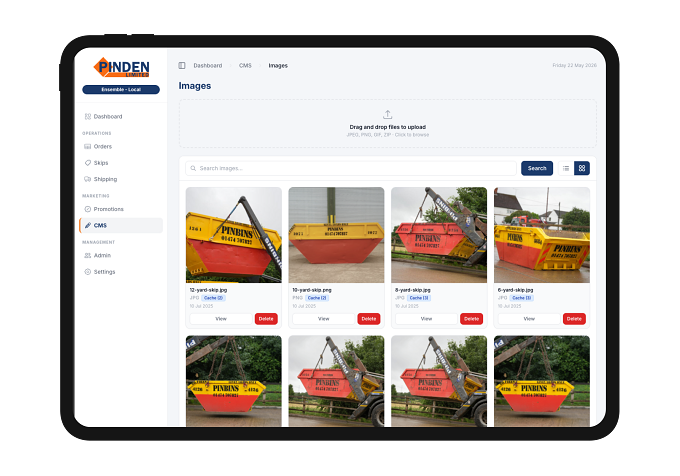Click the Cache badge on 6-yard-skip.jpg
Viewport: 680px width, 476px height.
click(522, 298)
